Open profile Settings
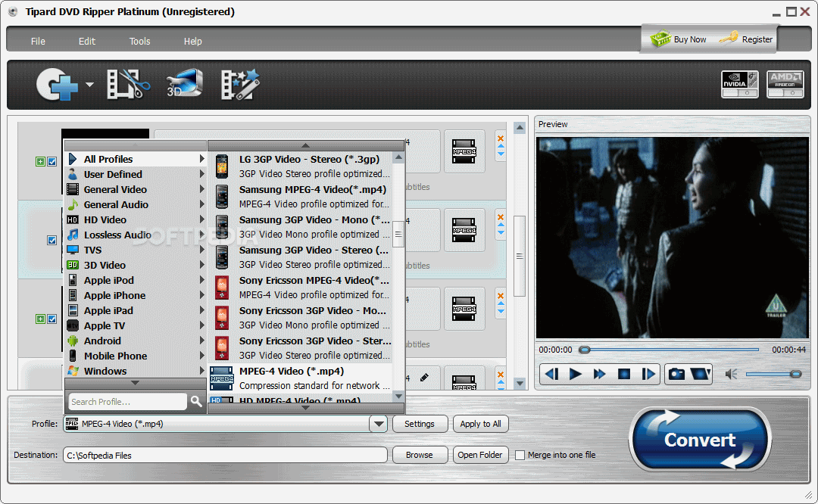This screenshot has width=818, height=504. 420,424
